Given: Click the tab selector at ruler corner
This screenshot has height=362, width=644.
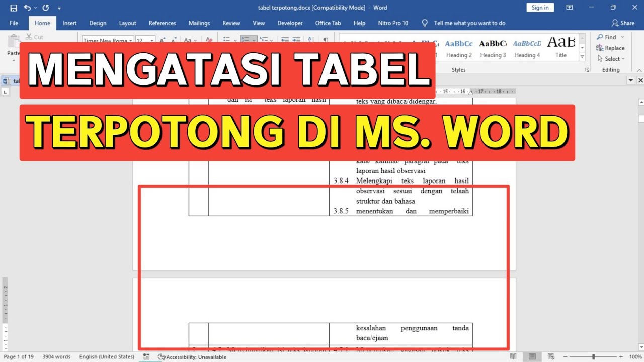Looking at the screenshot, I should point(6,92).
